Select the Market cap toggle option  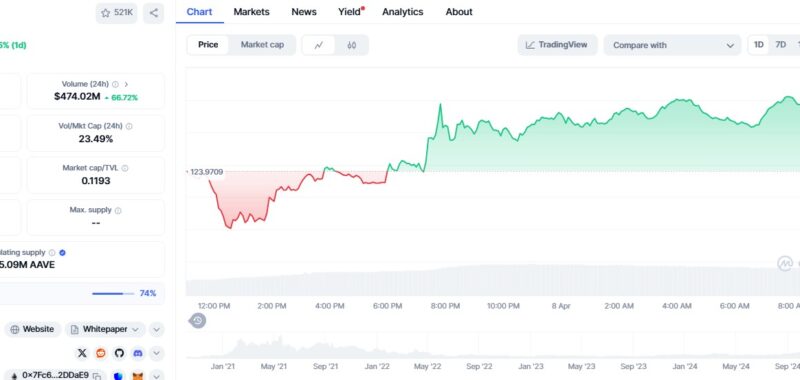(262, 45)
